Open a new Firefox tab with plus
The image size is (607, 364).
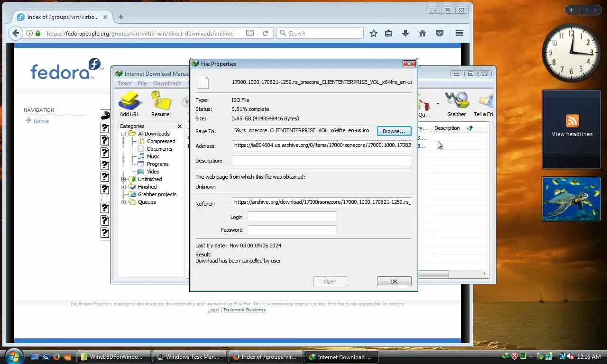(x=121, y=17)
